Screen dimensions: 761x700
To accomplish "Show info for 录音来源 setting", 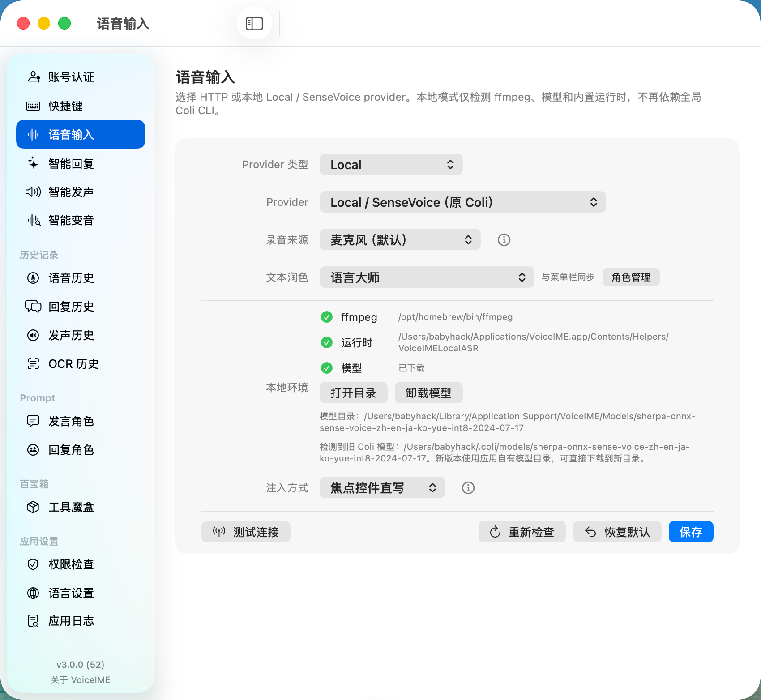I will (504, 240).
